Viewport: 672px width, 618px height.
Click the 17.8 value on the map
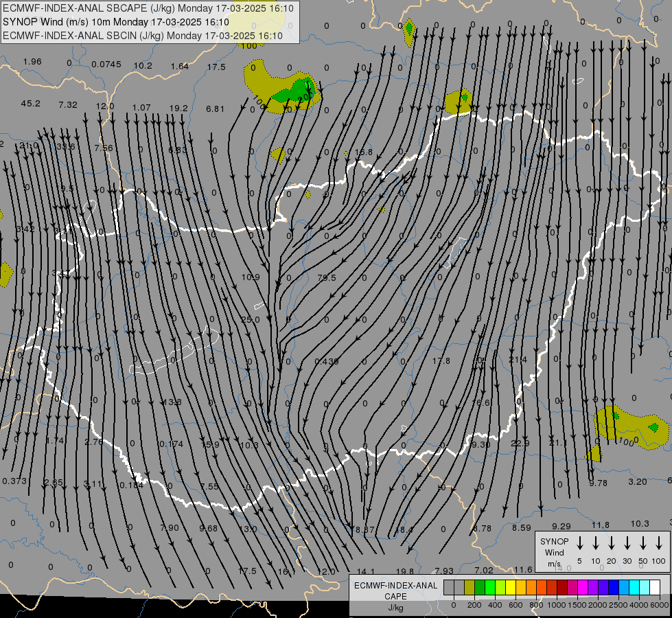click(x=441, y=360)
